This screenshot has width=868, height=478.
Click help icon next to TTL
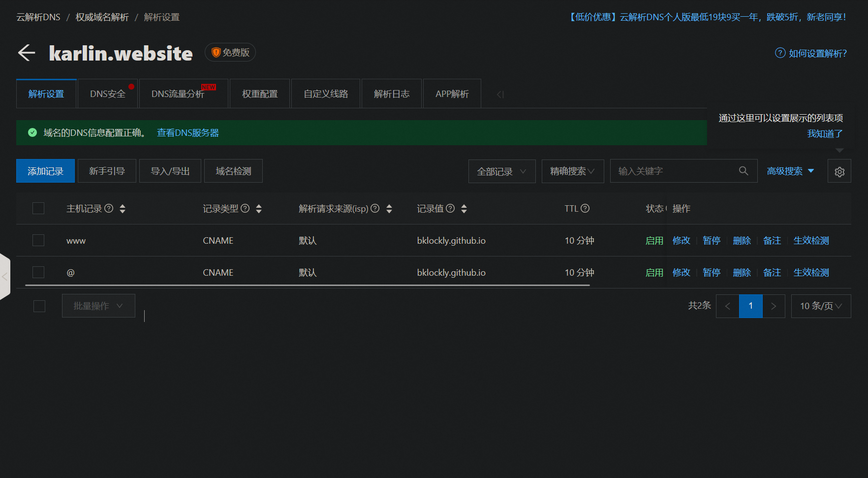(x=585, y=208)
